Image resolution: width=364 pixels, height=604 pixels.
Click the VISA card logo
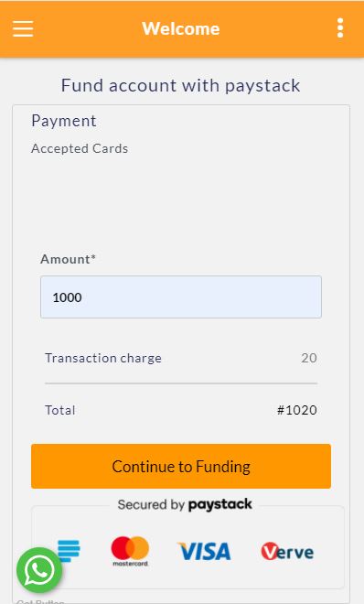pyautogui.click(x=204, y=551)
